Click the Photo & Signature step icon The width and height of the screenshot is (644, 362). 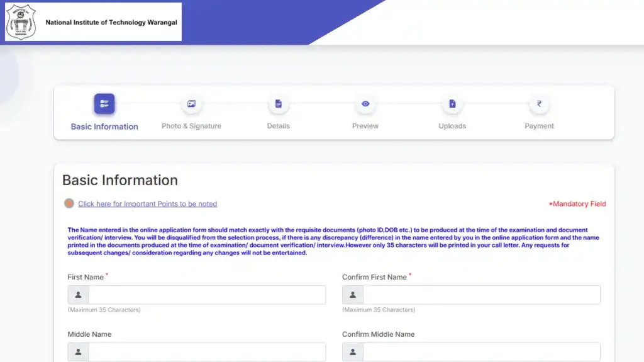pos(191,104)
